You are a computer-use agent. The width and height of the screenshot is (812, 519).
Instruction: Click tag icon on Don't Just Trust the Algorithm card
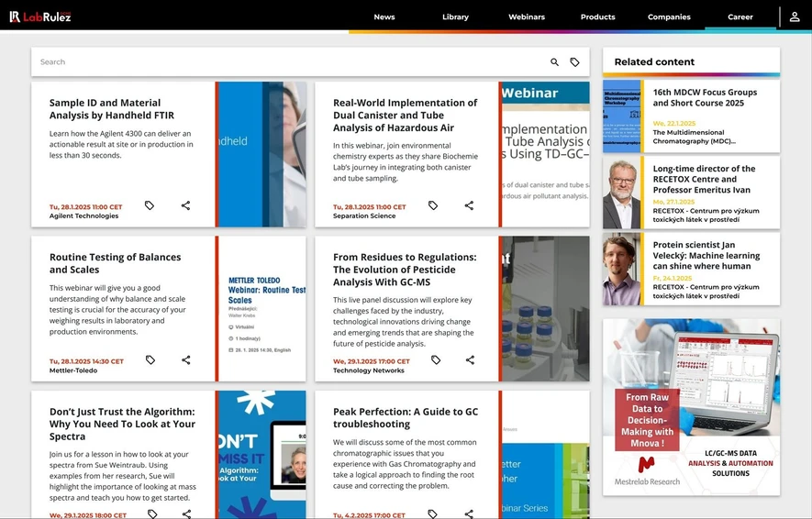click(x=152, y=513)
